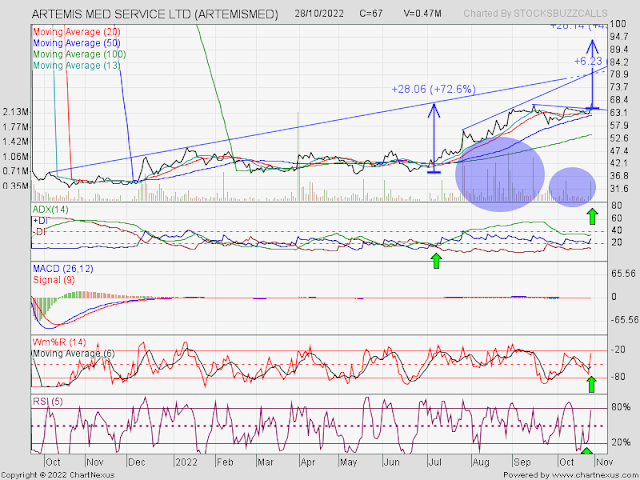Click the 89.4 price axis label
The width and height of the screenshot is (640, 480).
(x=619, y=49)
